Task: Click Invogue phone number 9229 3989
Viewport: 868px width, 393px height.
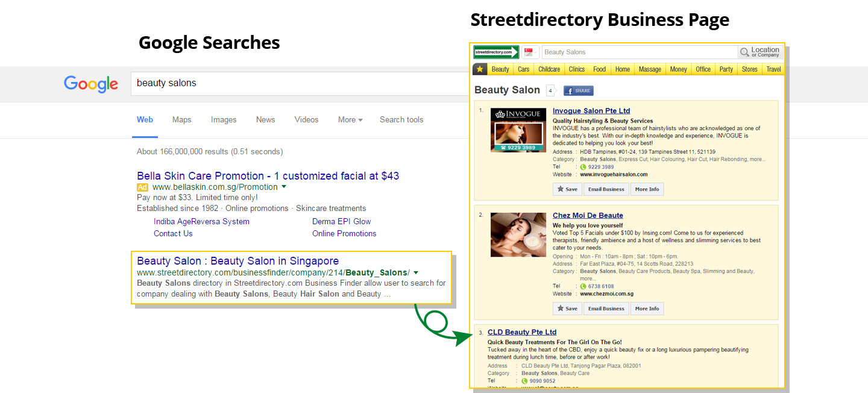Action: (600, 167)
